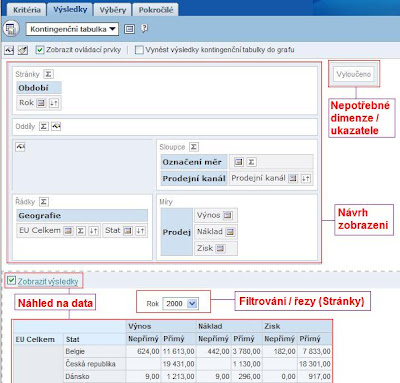Open the Náklad measure properties icon
Viewport: 400px width, 383px height.
point(230,232)
